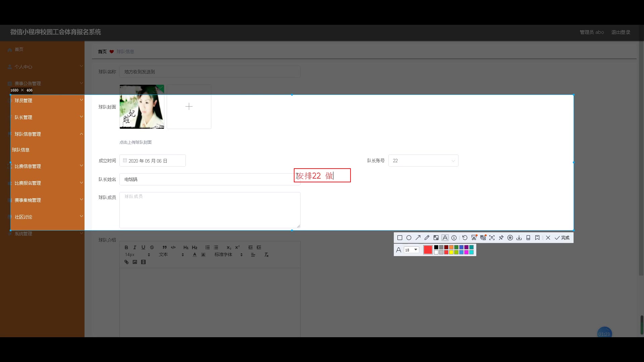
Task: Click 完成 to finish screenshot
Action: (x=562, y=238)
